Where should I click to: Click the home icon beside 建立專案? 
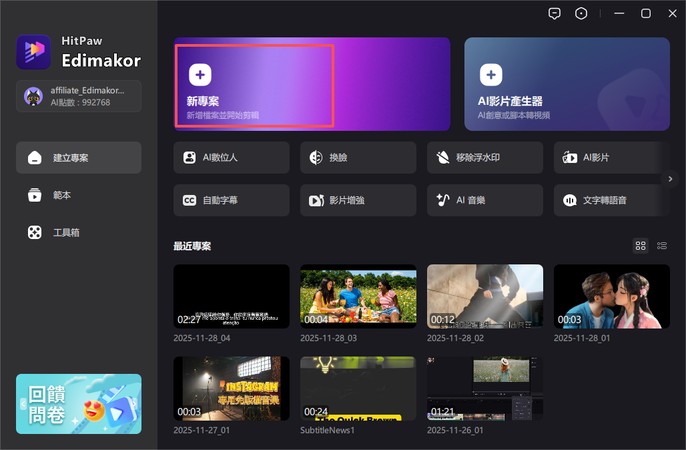tap(35, 157)
